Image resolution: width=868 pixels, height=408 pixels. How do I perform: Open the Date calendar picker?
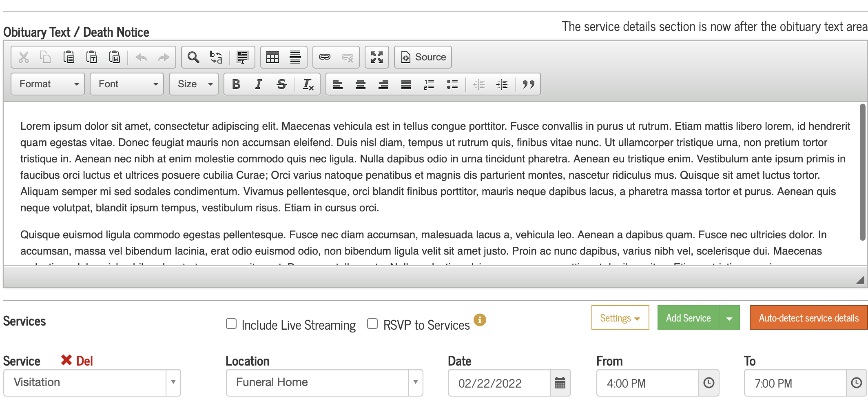click(560, 383)
